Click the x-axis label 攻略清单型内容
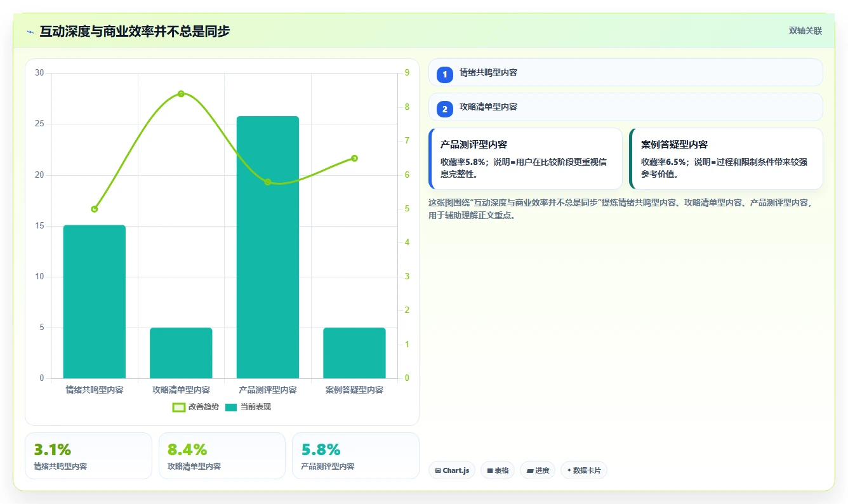This screenshot has height=504, width=848. click(181, 390)
